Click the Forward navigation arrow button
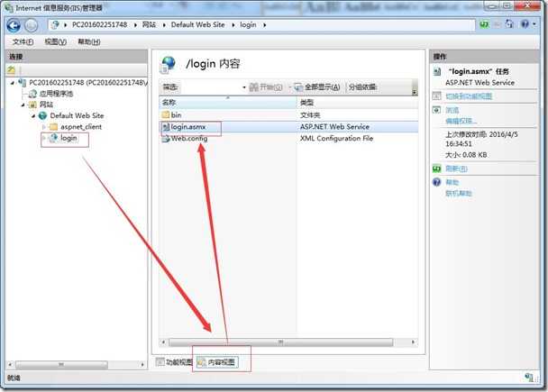The width and height of the screenshot is (548, 392). [31, 25]
